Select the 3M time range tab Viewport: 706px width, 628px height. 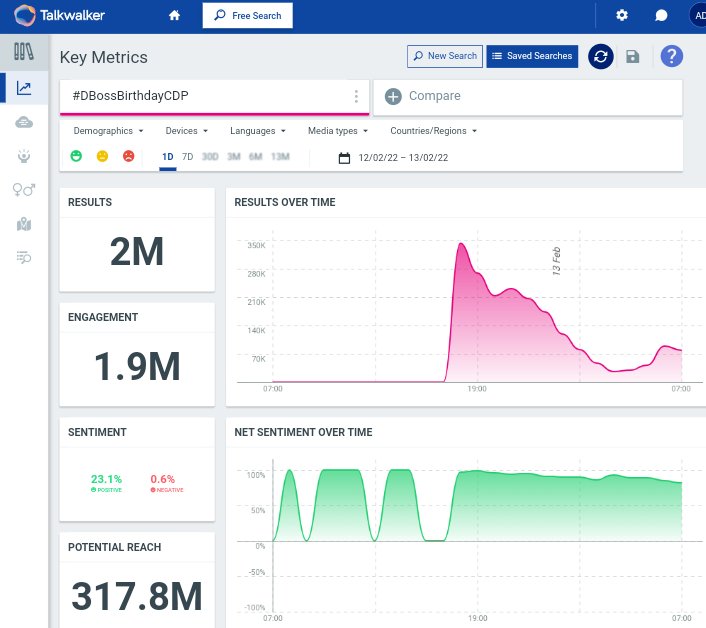[x=234, y=157]
